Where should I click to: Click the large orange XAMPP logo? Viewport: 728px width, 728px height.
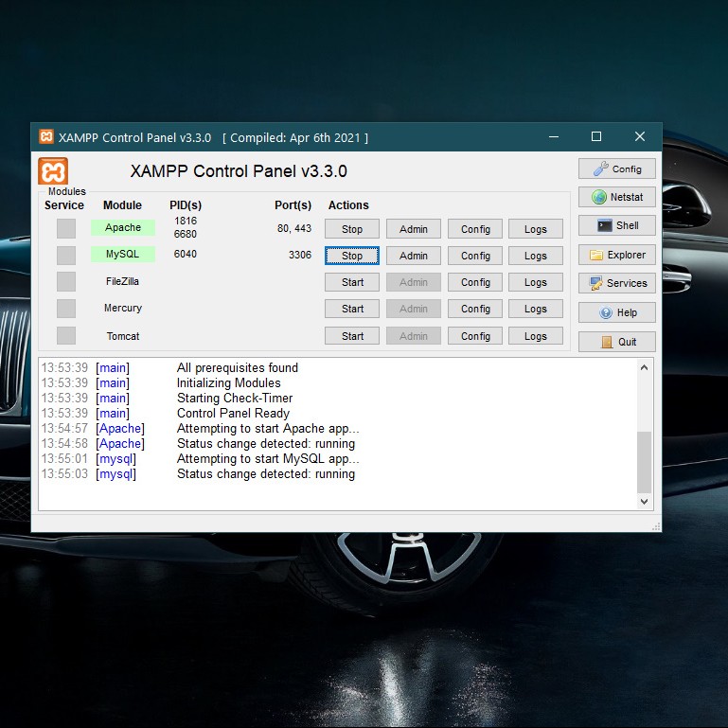click(x=53, y=170)
